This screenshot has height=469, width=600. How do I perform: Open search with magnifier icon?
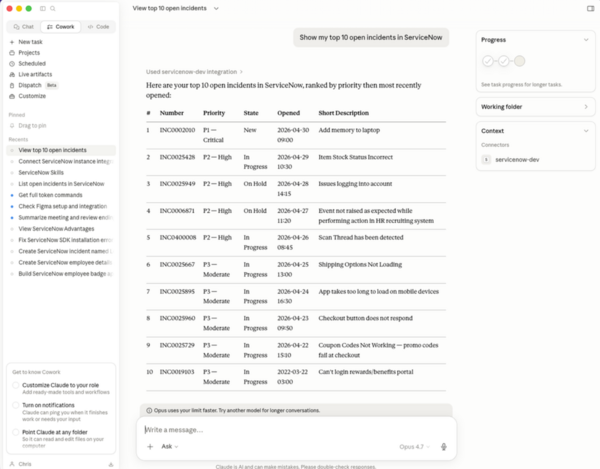click(53, 8)
